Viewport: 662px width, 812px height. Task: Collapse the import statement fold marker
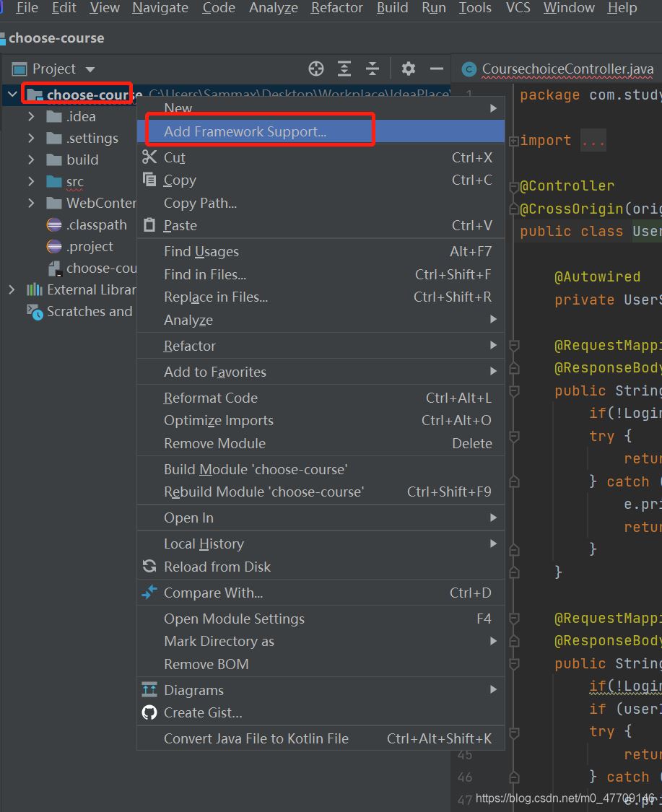(513, 141)
